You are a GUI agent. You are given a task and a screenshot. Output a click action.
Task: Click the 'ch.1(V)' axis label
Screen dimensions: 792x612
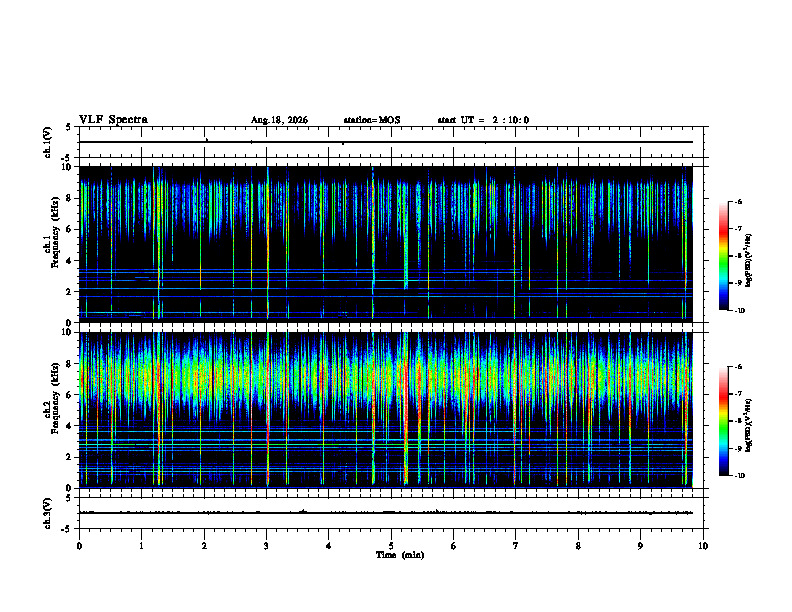tap(47, 142)
